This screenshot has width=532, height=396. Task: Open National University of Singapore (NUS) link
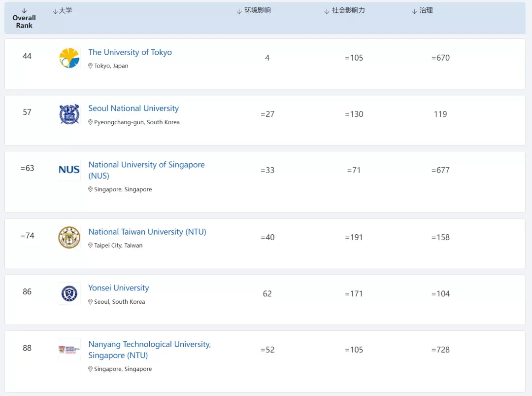pyautogui.click(x=146, y=170)
